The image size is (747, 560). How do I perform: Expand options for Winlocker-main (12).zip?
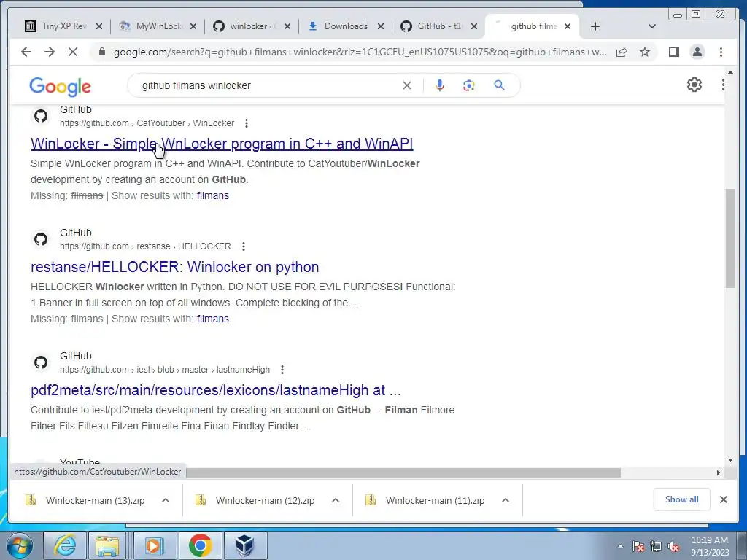tap(336, 500)
